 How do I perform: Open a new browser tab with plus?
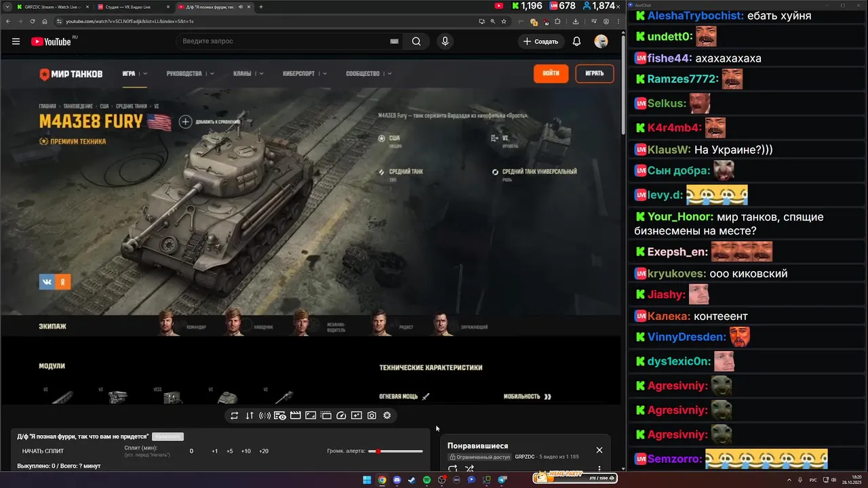[261, 7]
